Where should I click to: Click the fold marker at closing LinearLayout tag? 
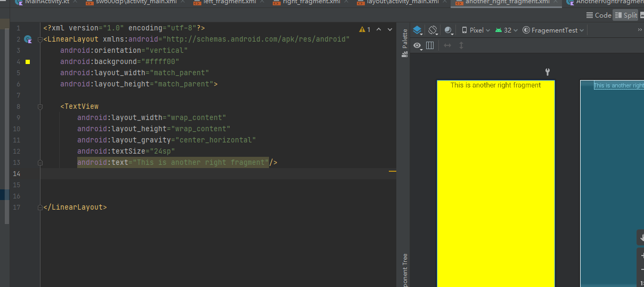pyautogui.click(x=40, y=207)
